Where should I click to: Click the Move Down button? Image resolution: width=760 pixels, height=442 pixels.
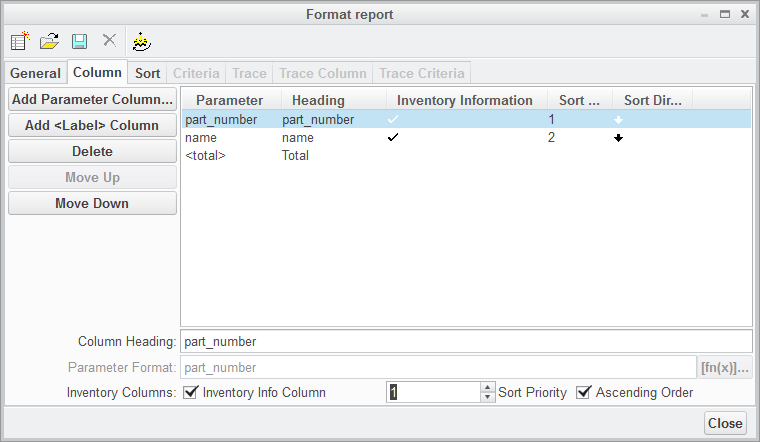92,204
